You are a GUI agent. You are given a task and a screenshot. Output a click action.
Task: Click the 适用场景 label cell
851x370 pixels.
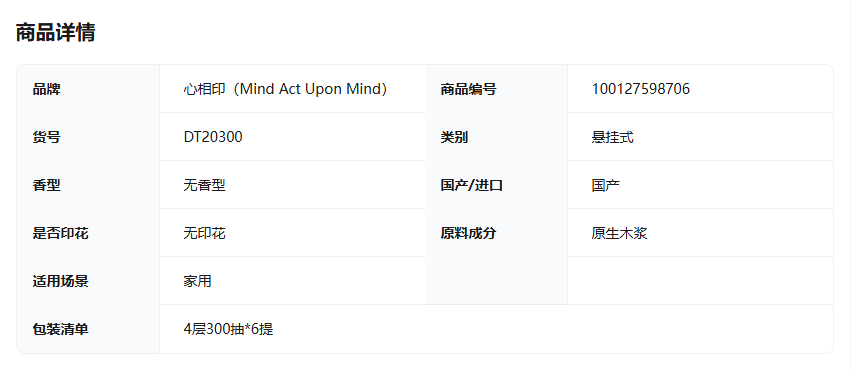(88, 280)
